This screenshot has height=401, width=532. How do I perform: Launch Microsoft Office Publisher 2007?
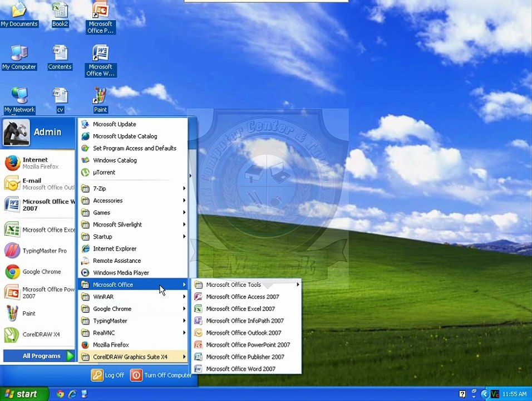point(247,357)
